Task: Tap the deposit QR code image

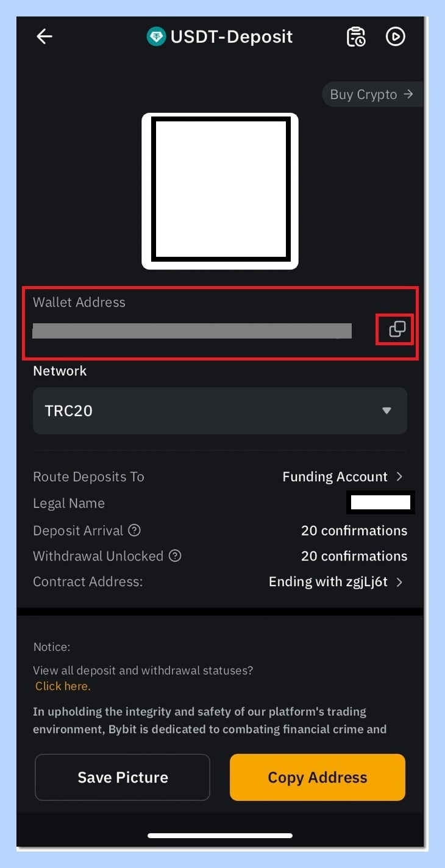Action: tap(220, 191)
